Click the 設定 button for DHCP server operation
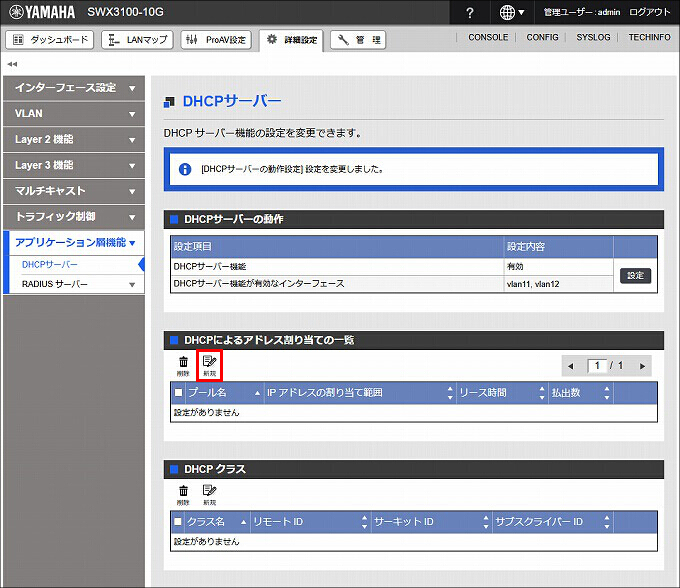This screenshot has height=588, width=680. (635, 275)
